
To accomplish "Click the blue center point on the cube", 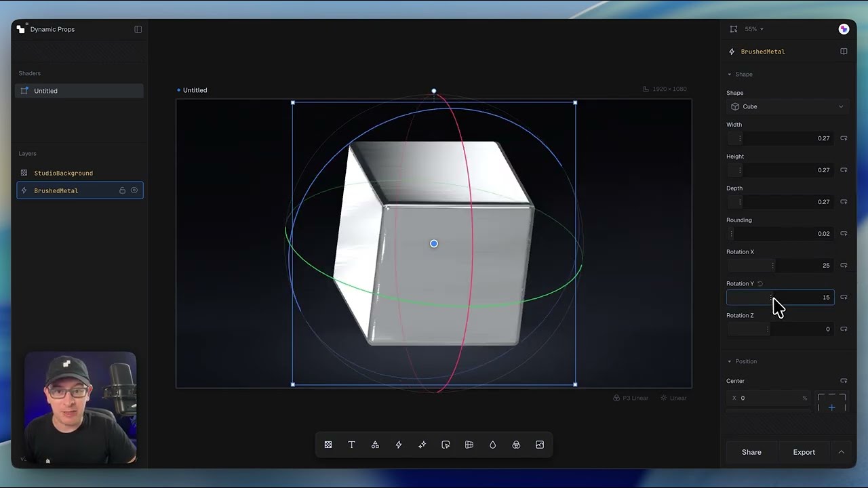I will [x=434, y=244].
